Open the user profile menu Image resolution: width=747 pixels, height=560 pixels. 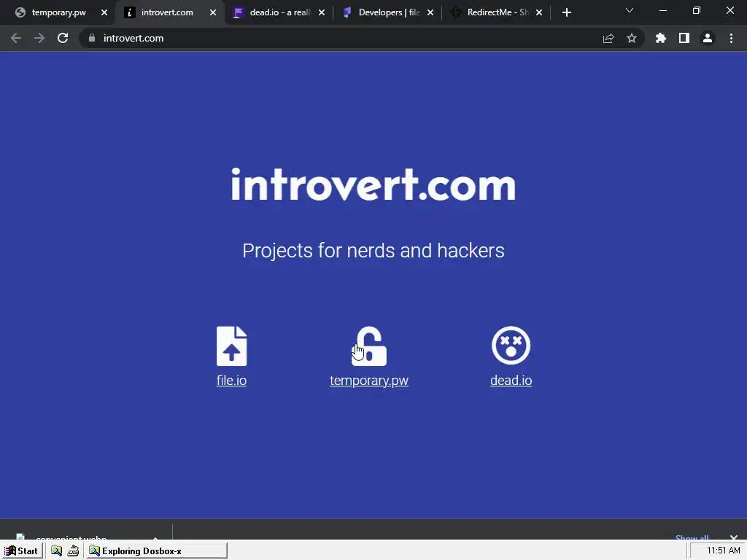pyautogui.click(x=708, y=38)
